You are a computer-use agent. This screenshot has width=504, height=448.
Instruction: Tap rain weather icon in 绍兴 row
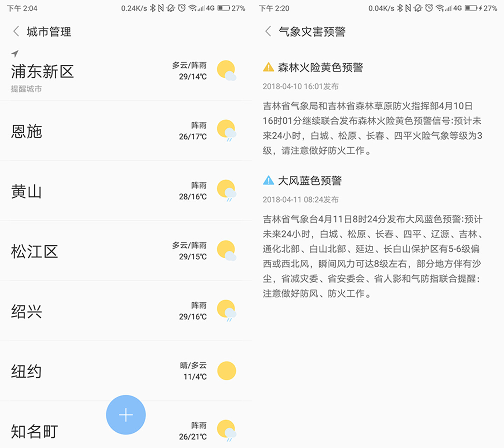pyautogui.click(x=226, y=310)
